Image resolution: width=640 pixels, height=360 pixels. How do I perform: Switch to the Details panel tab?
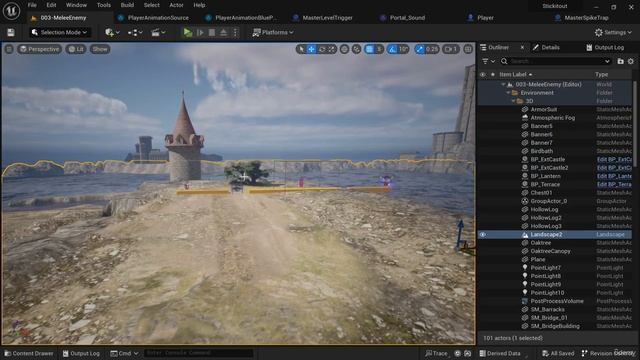tap(546, 47)
